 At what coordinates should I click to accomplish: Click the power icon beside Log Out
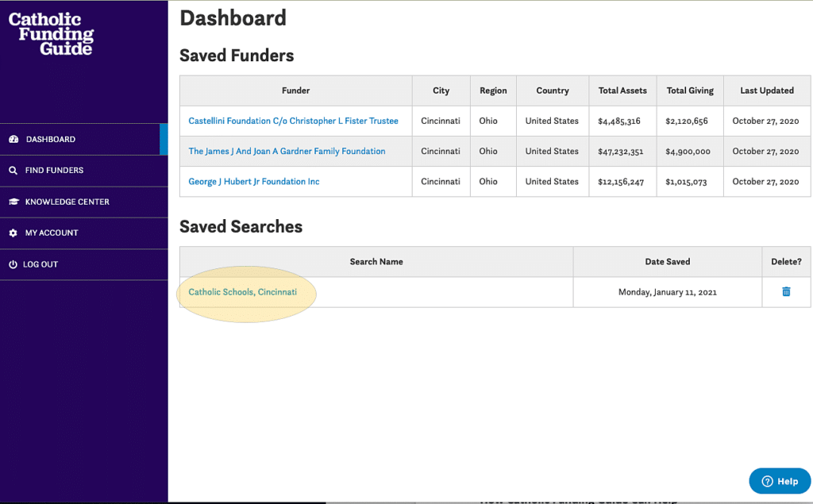13,264
